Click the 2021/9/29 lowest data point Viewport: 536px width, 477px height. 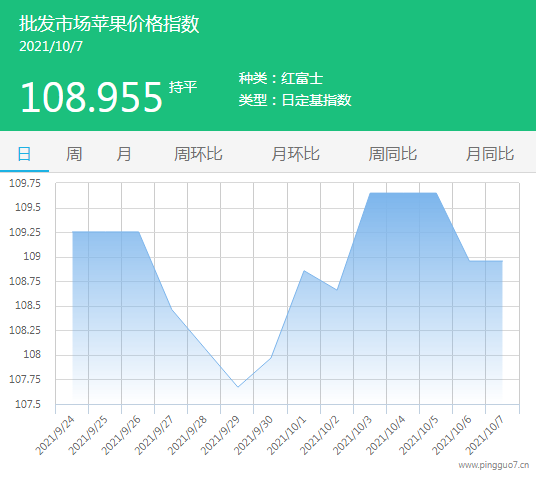pos(238,387)
